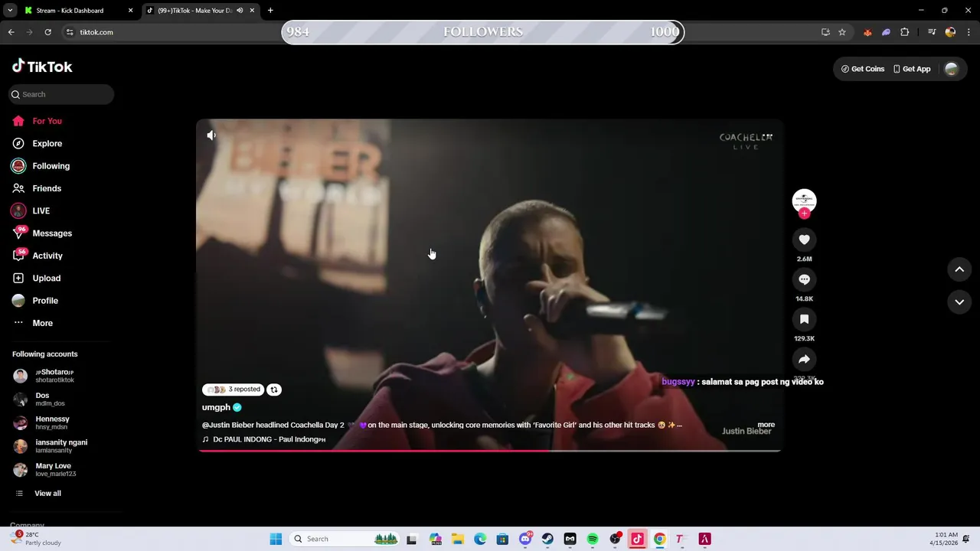
Task: Seek on the video progress bar
Action: point(490,451)
